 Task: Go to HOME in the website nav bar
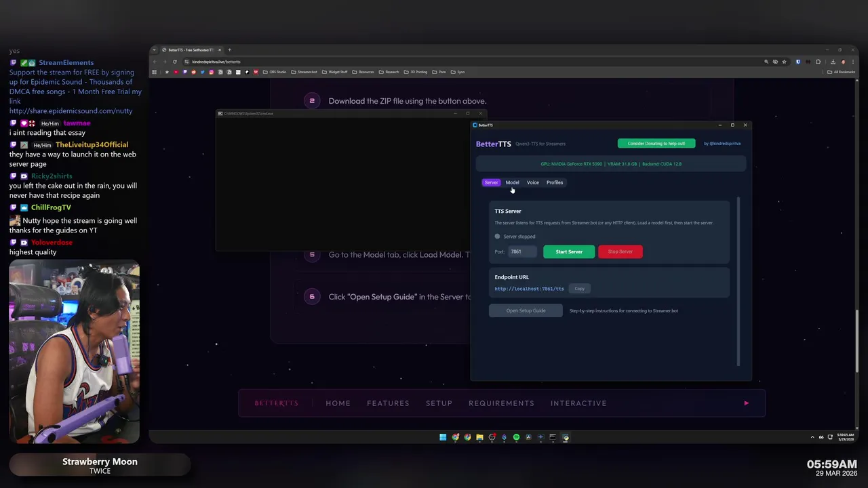(x=338, y=403)
